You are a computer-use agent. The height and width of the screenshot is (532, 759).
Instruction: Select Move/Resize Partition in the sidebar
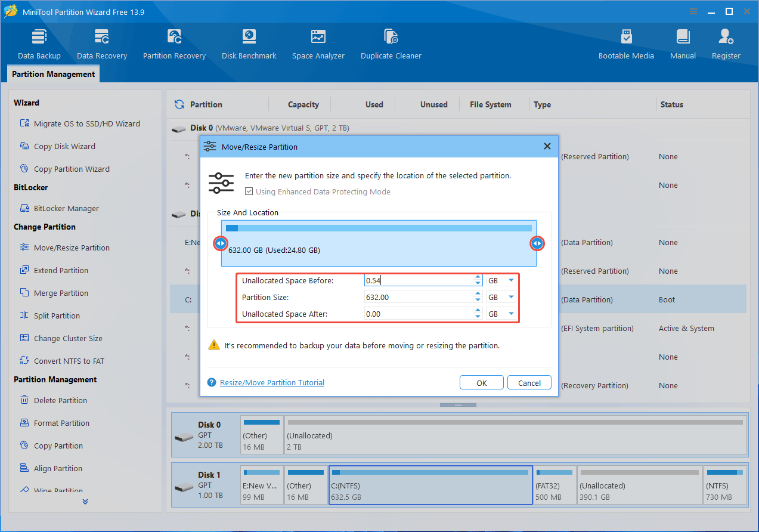click(65, 248)
